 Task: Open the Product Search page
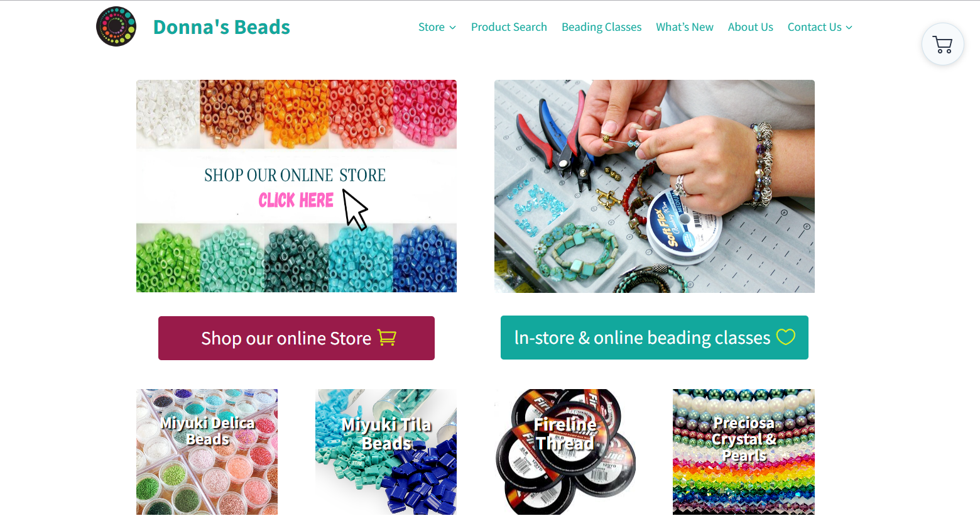click(509, 27)
